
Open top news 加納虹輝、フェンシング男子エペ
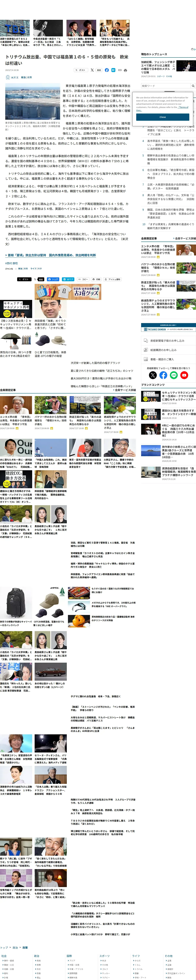click(x=158, y=67)
